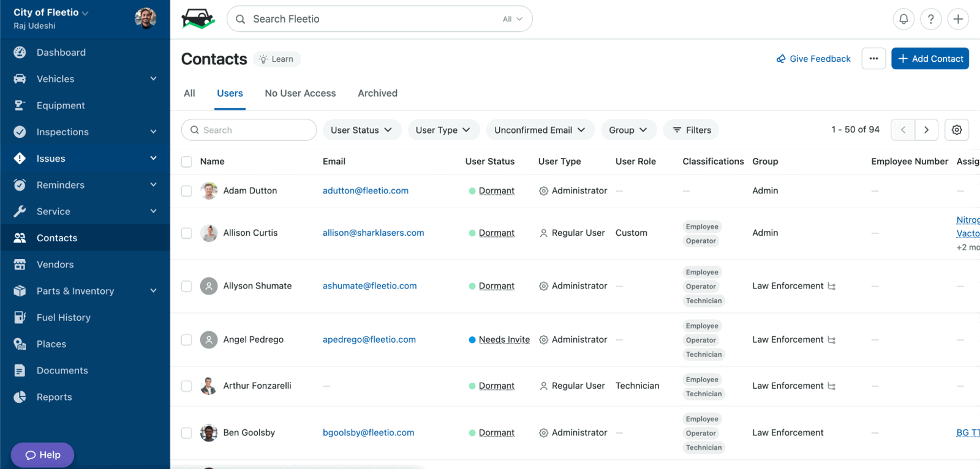Click adutton@fleetio.com email link
This screenshot has height=469, width=980.
tap(366, 191)
